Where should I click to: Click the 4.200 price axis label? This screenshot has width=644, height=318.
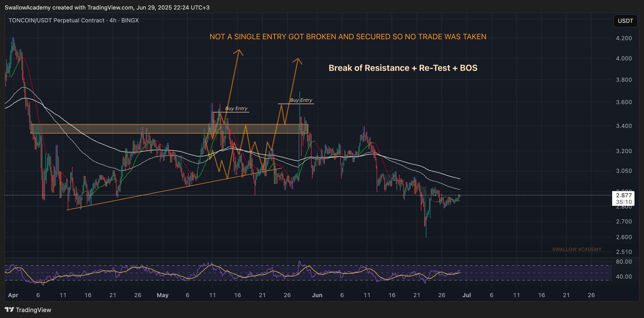click(624, 38)
